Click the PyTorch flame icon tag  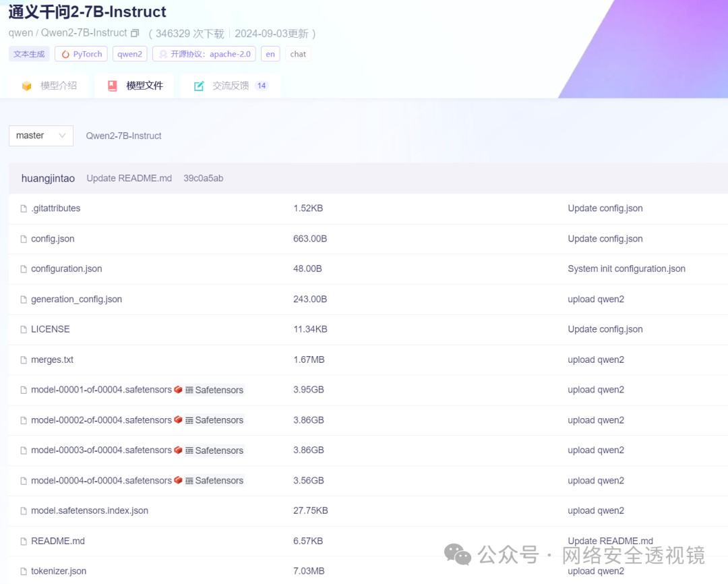click(65, 55)
